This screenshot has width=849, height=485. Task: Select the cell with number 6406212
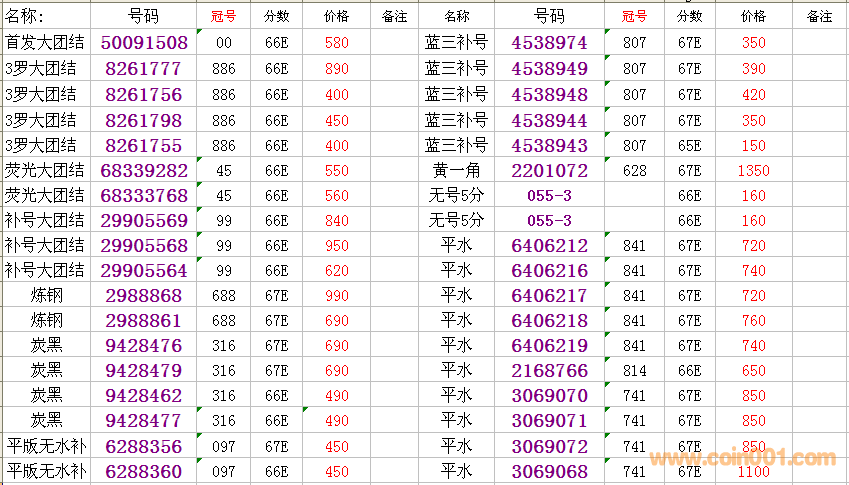coord(549,246)
